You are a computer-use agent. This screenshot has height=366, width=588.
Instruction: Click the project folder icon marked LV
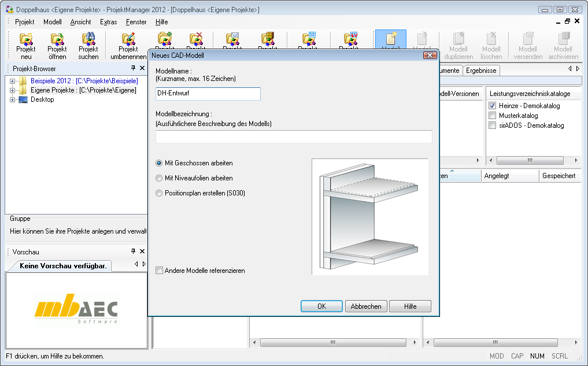350,39
